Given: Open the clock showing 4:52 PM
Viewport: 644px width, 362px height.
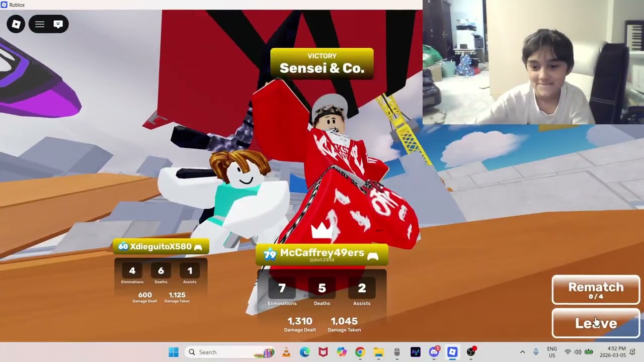Looking at the screenshot, I should pyautogui.click(x=613, y=352).
